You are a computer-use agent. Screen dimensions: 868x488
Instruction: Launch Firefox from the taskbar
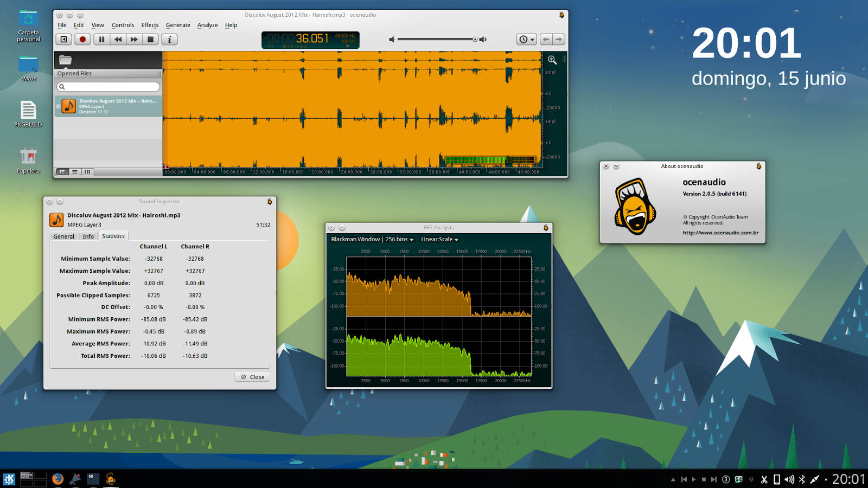[x=58, y=479]
